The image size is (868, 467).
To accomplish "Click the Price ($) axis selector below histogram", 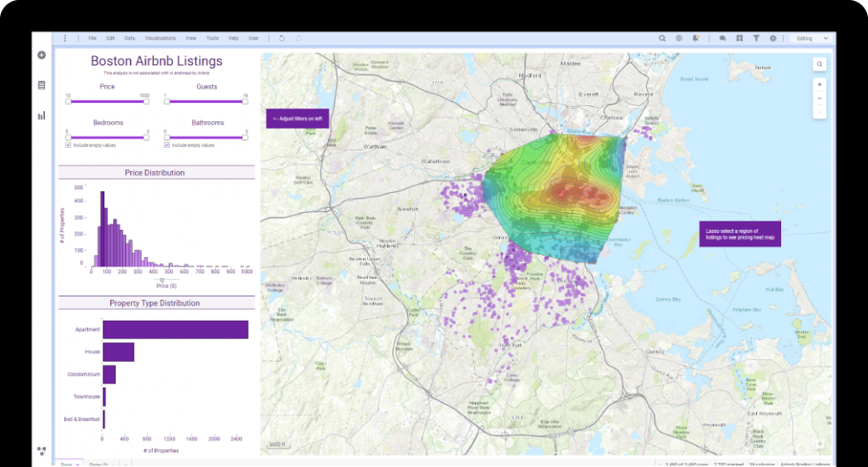I will (x=166, y=286).
